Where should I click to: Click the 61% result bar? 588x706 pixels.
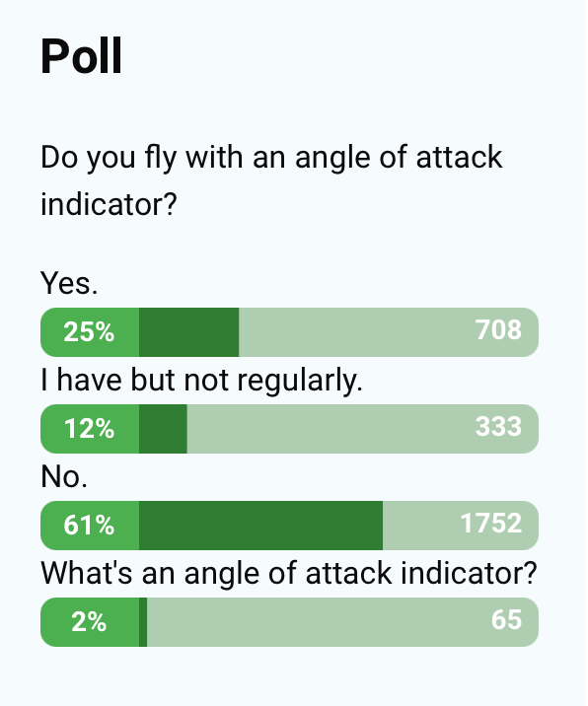tap(289, 525)
